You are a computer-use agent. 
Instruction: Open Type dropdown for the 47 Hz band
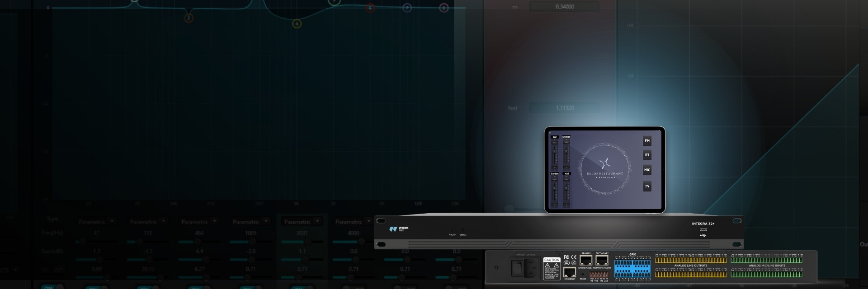[x=112, y=221]
